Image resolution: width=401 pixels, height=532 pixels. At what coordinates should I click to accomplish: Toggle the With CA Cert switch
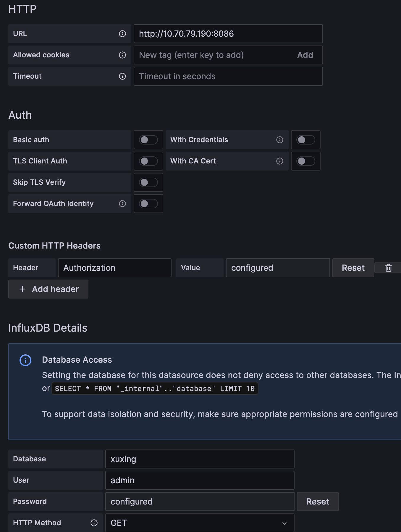point(306,161)
